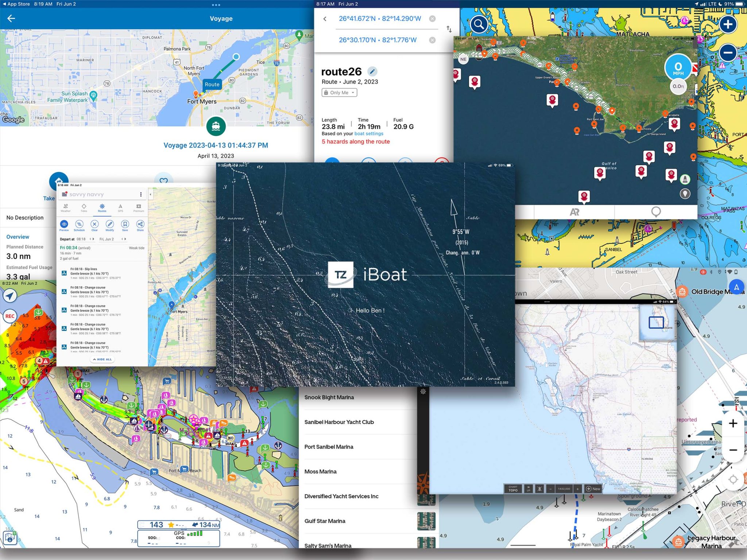Edit route26 name with pencil icon
Viewport: 747px width, 560px height.
pyautogui.click(x=372, y=71)
